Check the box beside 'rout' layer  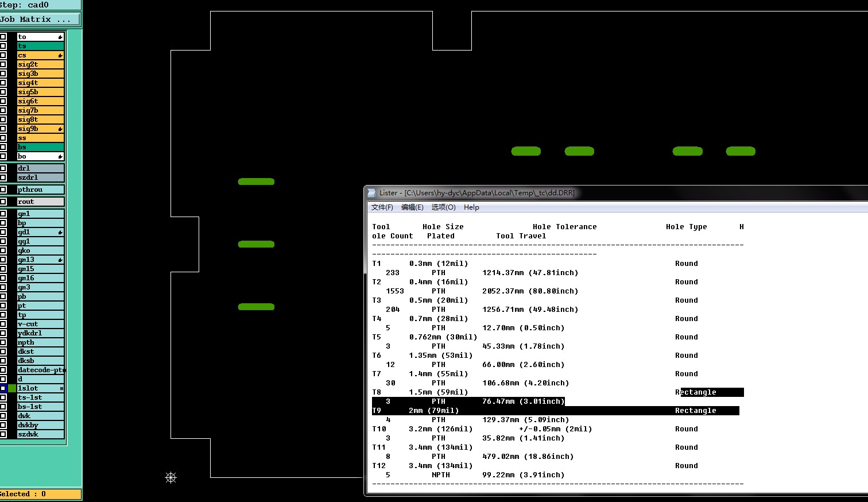coord(3,202)
